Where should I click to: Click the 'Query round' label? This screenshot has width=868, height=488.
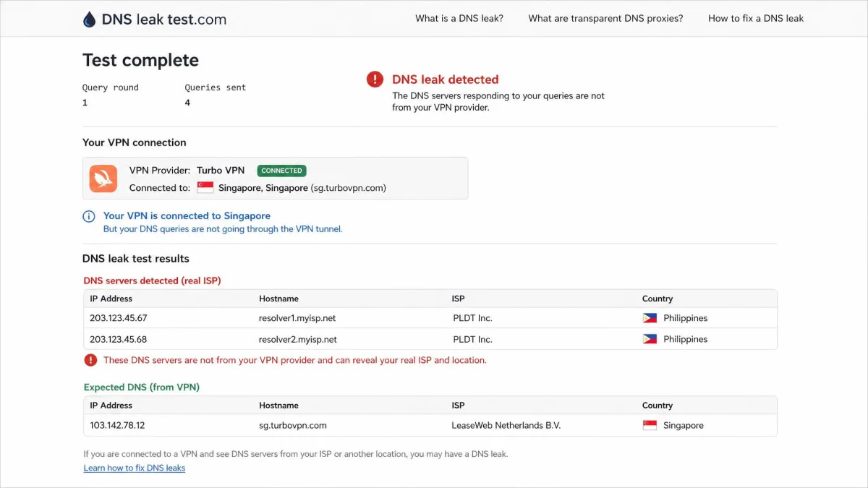point(111,87)
